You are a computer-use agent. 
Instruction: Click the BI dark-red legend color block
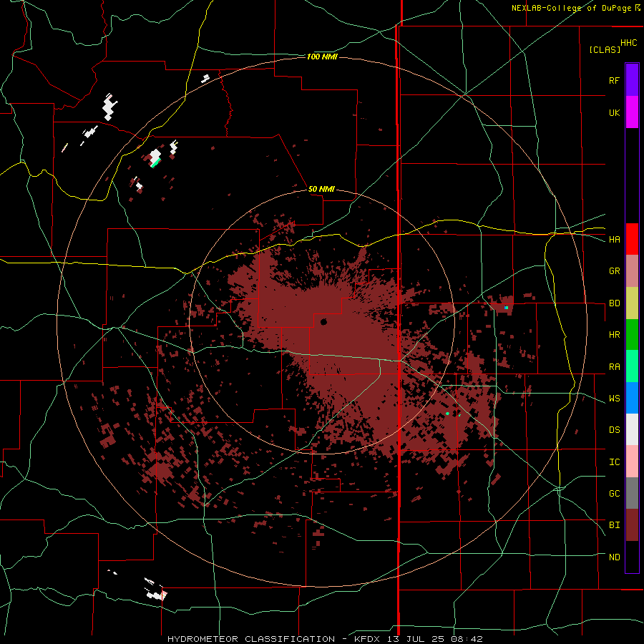[x=632, y=525]
